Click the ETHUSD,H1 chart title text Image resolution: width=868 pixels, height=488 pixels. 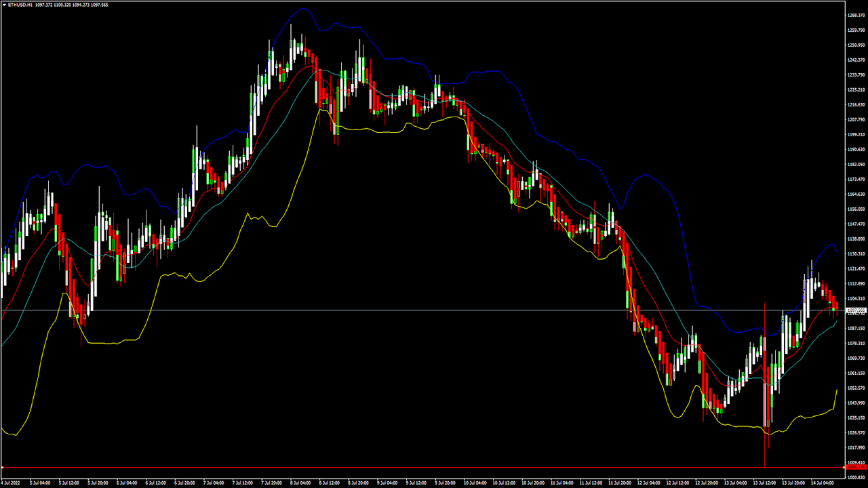tap(20, 4)
